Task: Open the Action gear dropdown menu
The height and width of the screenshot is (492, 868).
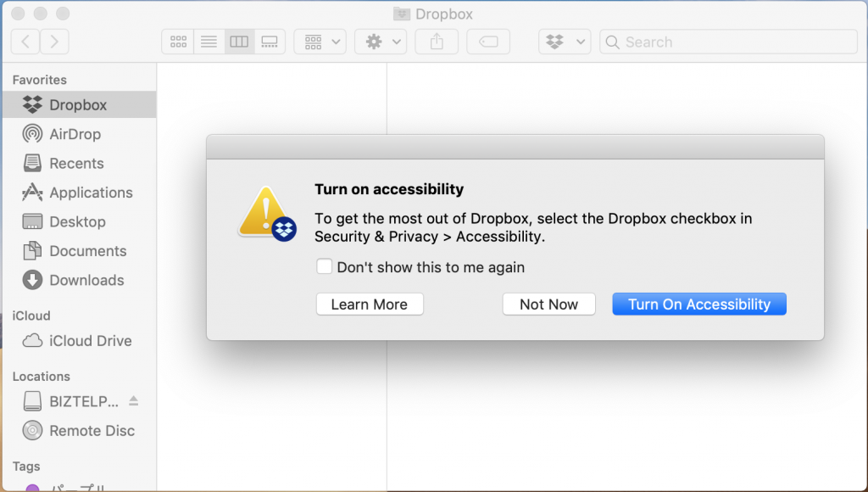Action: 381,42
